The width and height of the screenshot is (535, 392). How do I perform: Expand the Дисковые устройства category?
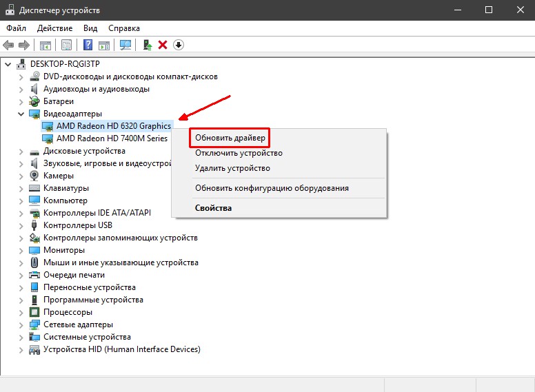(x=21, y=152)
